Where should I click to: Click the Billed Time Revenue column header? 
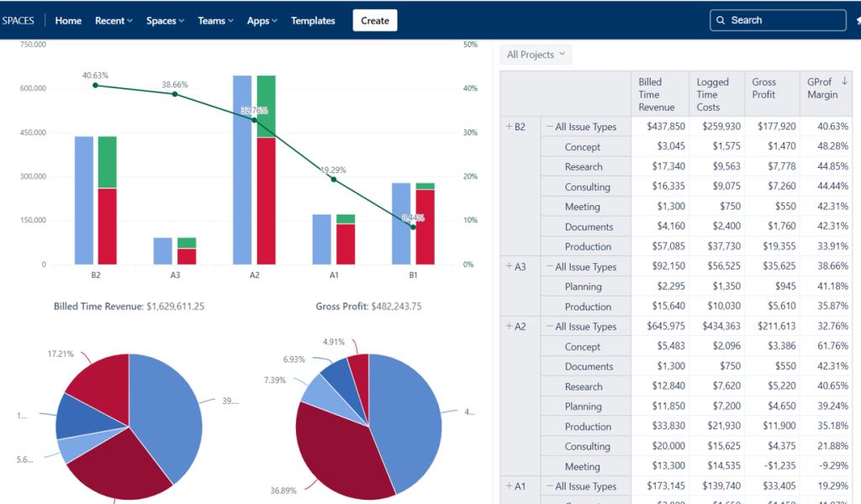click(660, 94)
